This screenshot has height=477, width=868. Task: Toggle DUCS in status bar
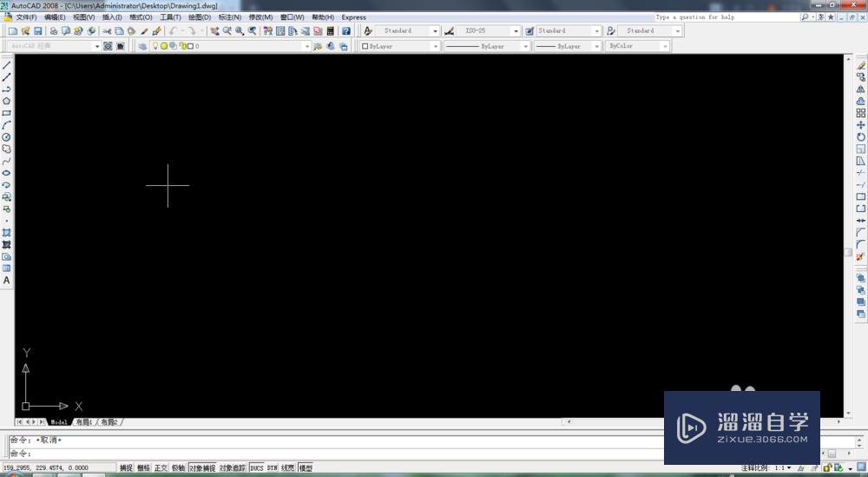257,468
